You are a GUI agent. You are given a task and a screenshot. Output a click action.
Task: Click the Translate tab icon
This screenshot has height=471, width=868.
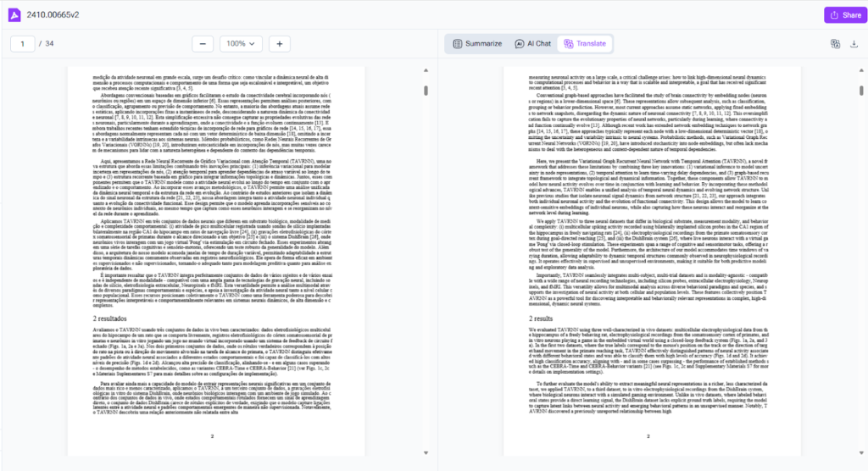point(569,43)
